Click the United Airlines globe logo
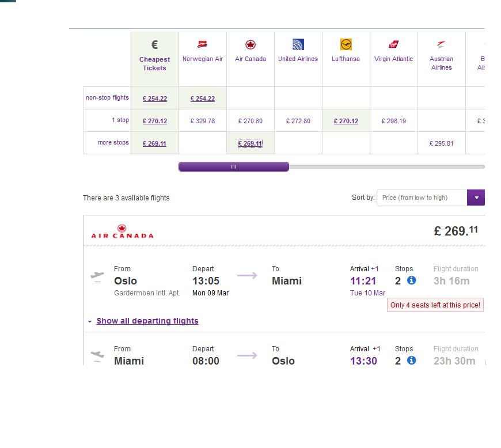Image resolution: width=501 pixels, height=448 pixels. tap(298, 44)
